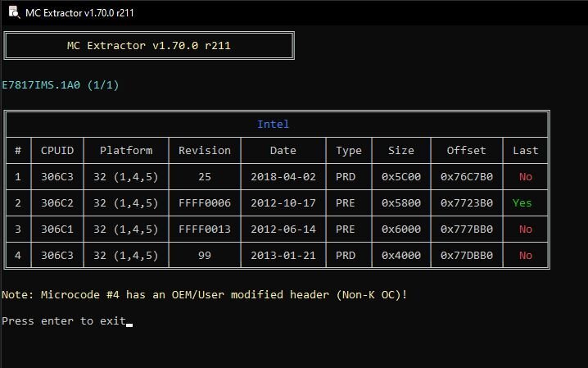The image size is (588, 368).
Task: Click the MC Extractor title bar app icon
Action: click(x=14, y=12)
